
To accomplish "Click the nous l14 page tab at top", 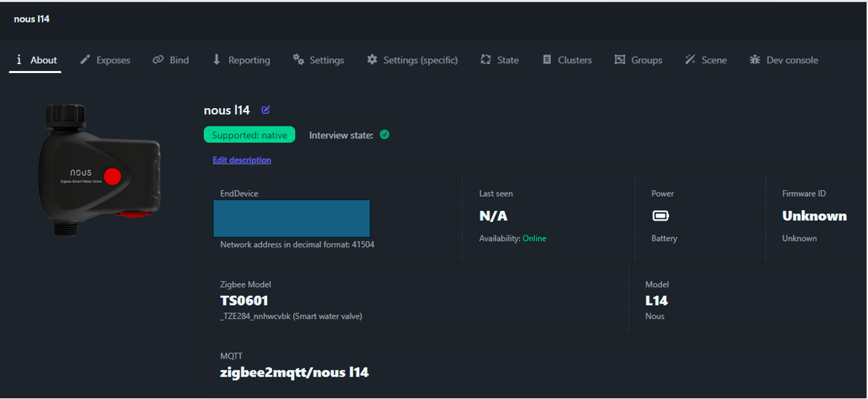I will click(x=32, y=19).
